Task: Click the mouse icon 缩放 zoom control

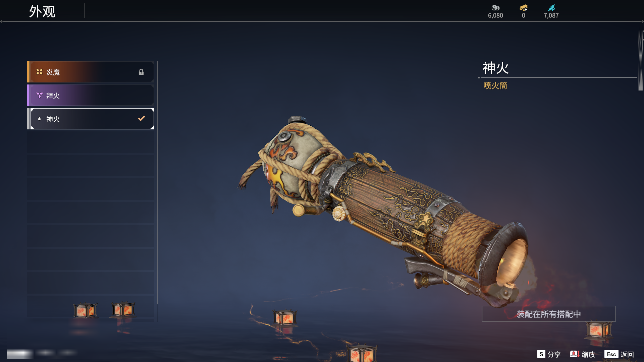Action: pos(583,354)
